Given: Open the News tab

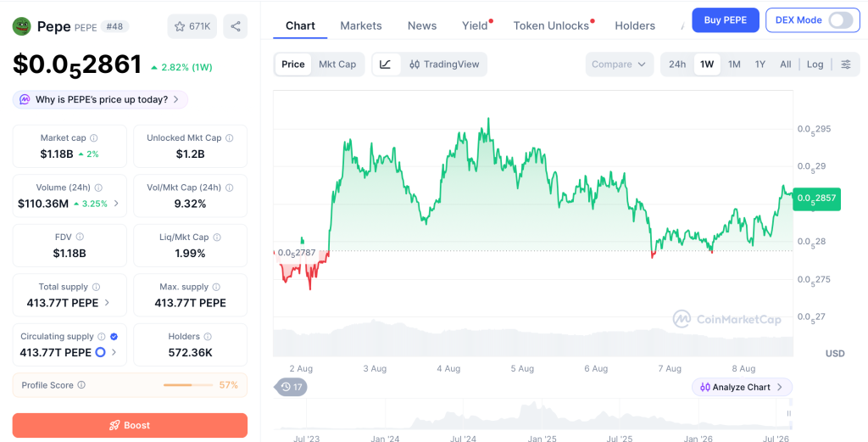Looking at the screenshot, I should [422, 25].
